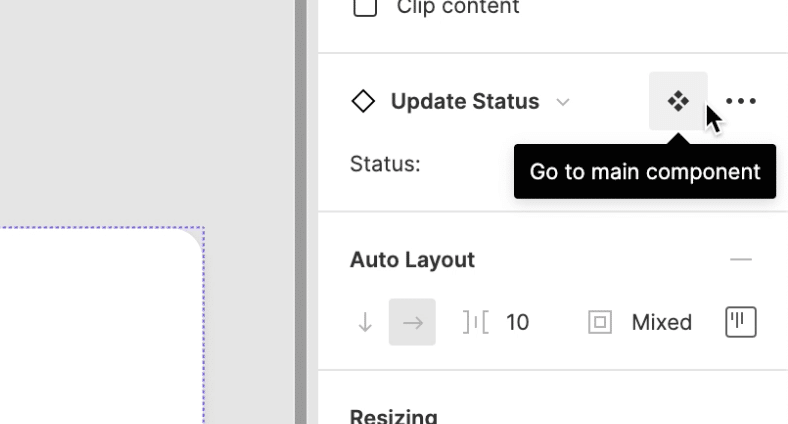Open the auto layout alignment box
Image resolution: width=788 pixels, height=424 pixels.
[x=740, y=322]
